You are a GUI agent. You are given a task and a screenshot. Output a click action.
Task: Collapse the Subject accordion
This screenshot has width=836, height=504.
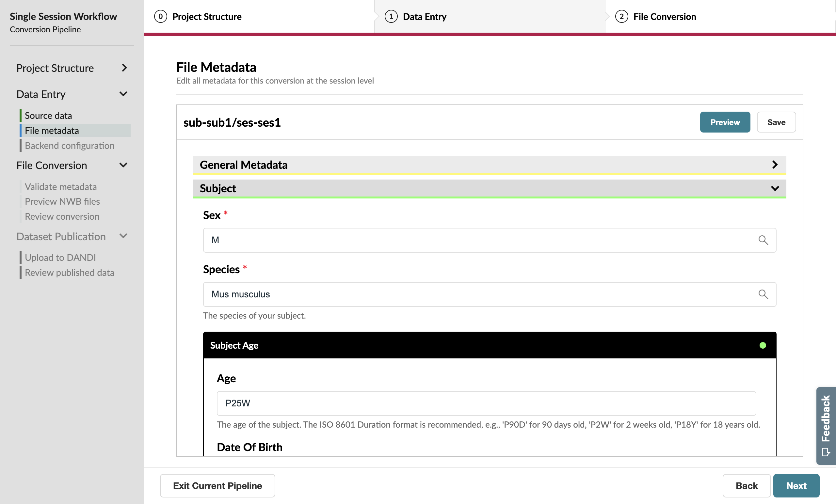[490, 188]
